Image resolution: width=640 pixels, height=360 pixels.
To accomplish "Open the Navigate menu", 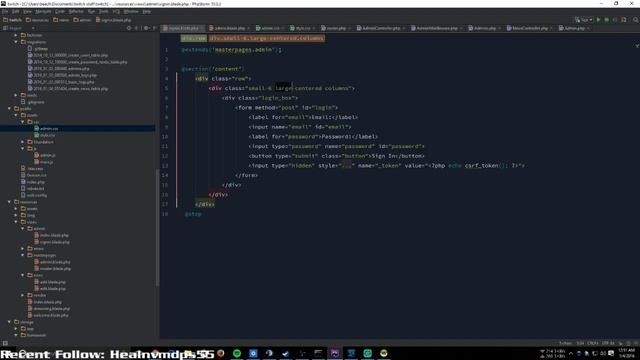I will tap(43, 11).
